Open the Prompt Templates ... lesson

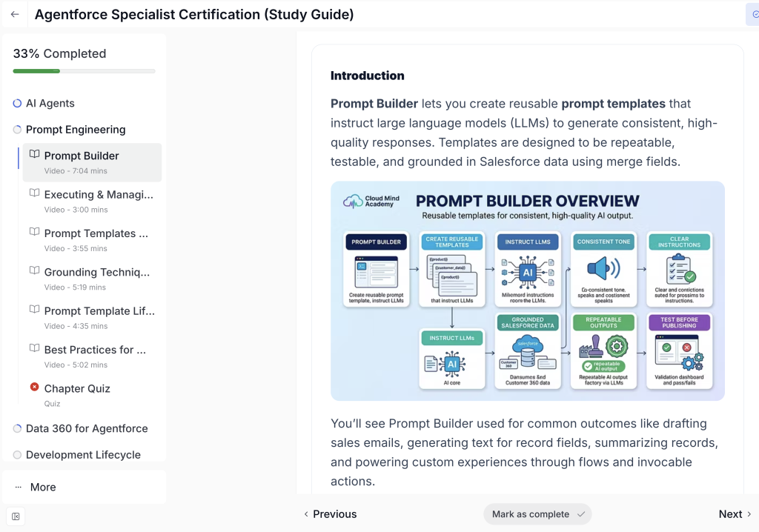tap(92, 239)
